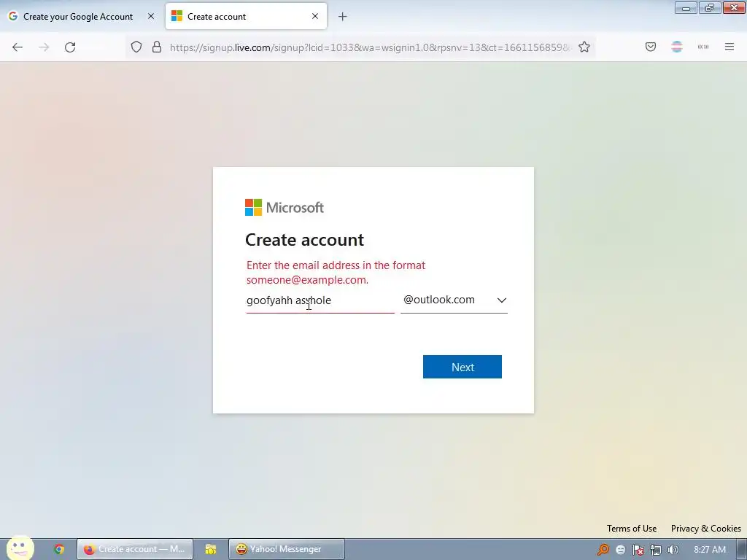
Task: Open a new tab with the plus icon
Action: (x=343, y=17)
